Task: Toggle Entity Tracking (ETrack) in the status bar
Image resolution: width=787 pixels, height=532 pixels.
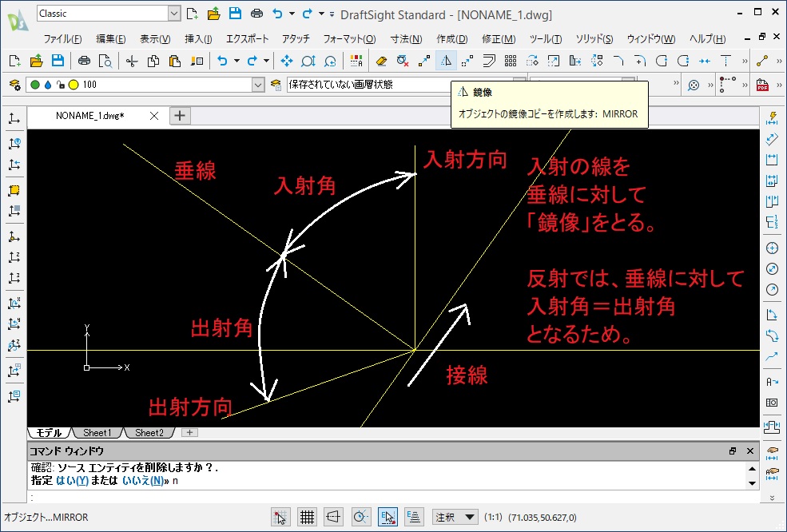Action: pos(414,517)
